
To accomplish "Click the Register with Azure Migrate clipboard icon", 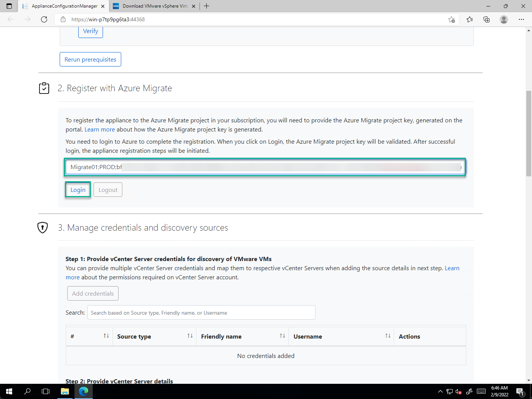I will [x=44, y=88].
